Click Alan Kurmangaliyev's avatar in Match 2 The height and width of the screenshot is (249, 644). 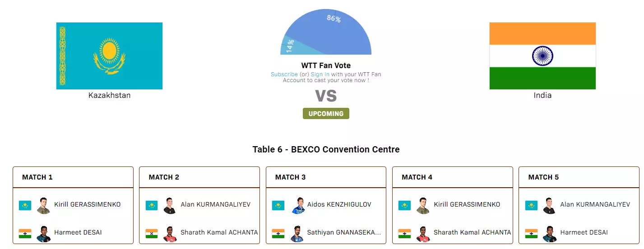(170, 205)
